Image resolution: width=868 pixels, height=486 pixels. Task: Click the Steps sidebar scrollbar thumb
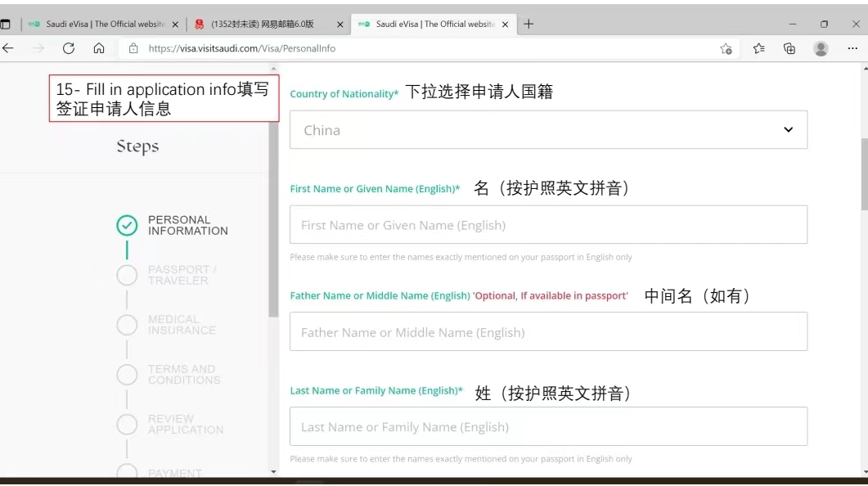pos(273,219)
